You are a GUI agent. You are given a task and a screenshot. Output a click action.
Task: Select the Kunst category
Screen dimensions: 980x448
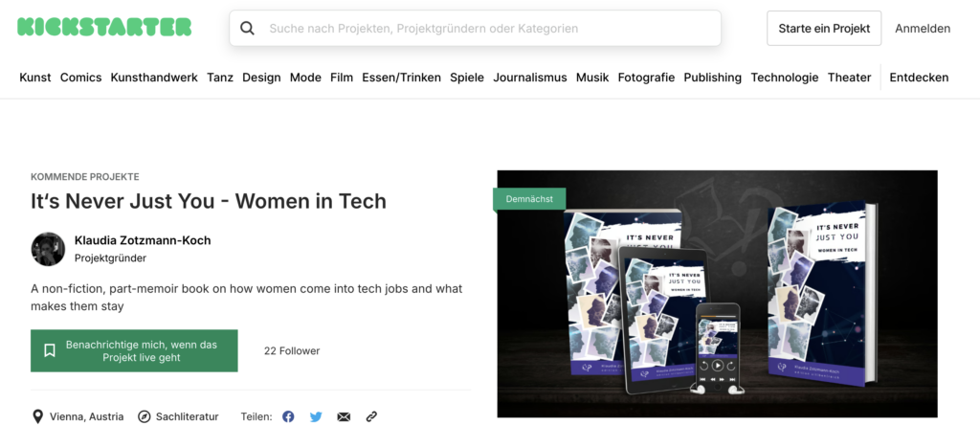pyautogui.click(x=35, y=78)
